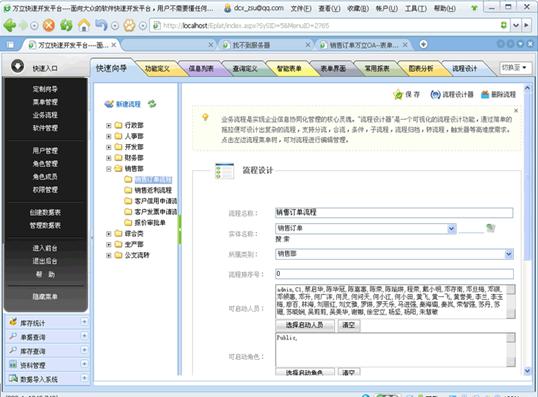Expand the 库存统计 panel plus button
The height and width of the screenshot is (397, 538).
[x=84, y=322]
